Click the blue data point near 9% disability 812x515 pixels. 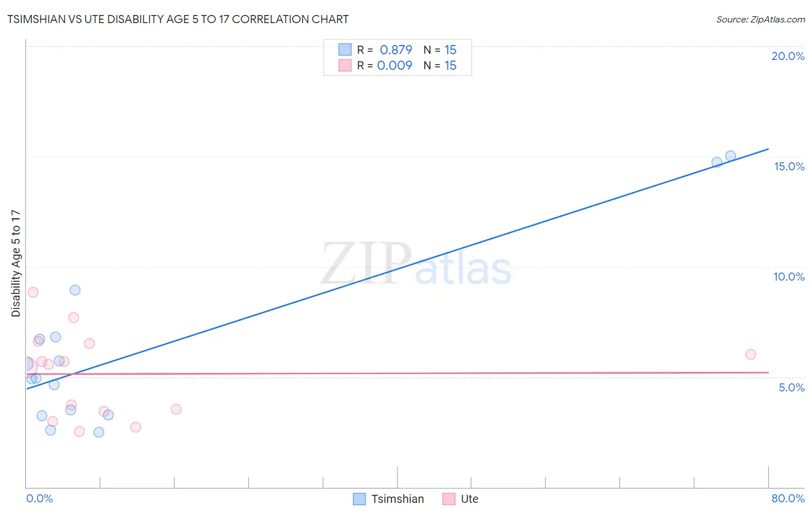pos(75,290)
